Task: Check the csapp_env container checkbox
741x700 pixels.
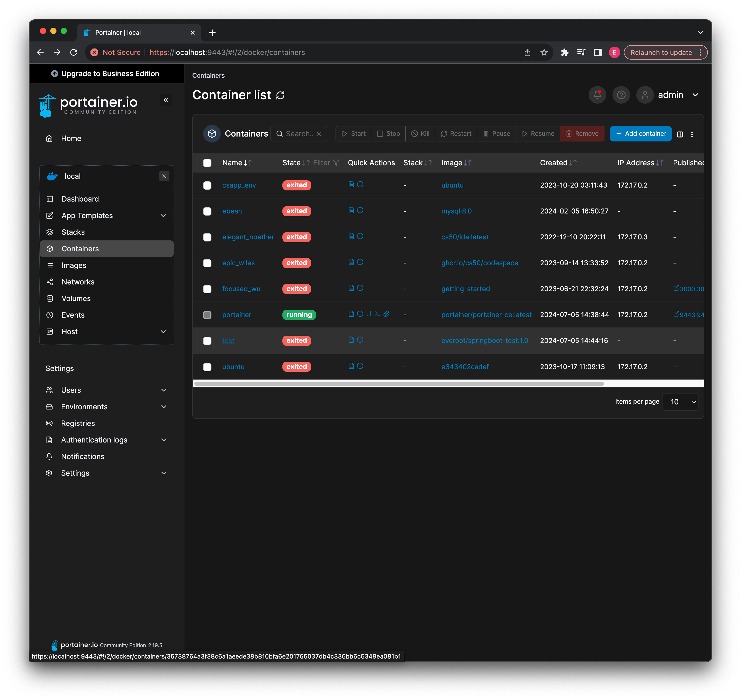Action: [207, 185]
